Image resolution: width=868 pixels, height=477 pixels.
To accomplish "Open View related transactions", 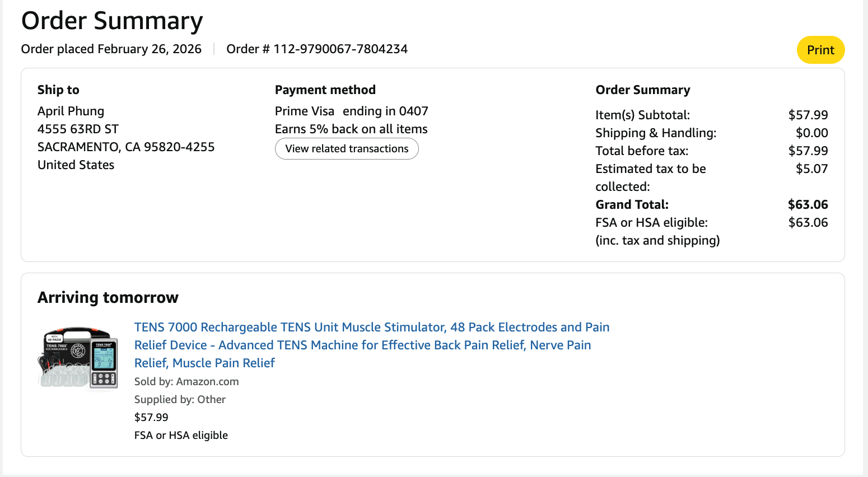I will click(347, 149).
